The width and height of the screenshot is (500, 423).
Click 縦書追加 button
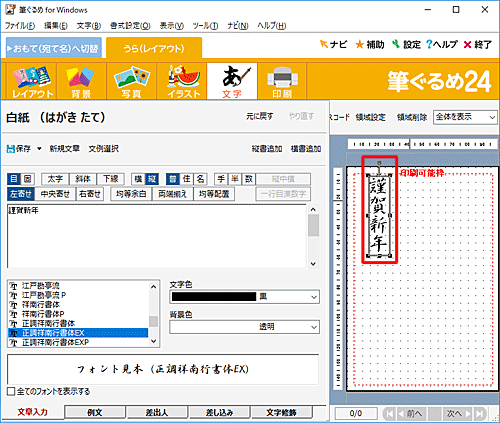[x=267, y=149]
